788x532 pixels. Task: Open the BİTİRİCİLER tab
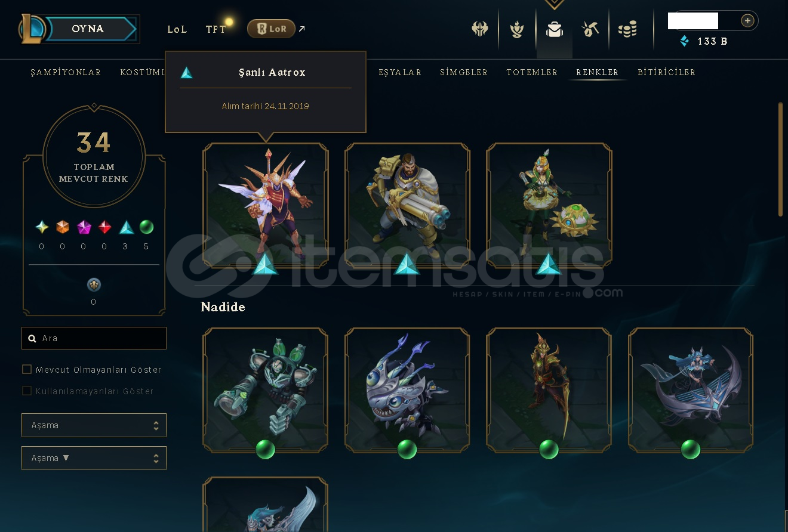point(667,72)
